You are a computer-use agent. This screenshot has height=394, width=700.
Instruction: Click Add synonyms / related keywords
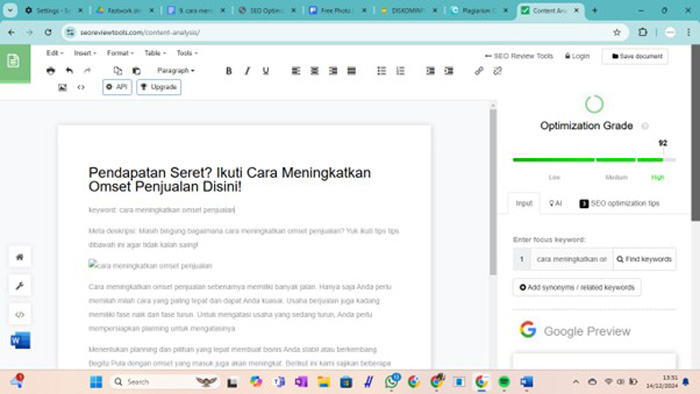pyautogui.click(x=577, y=287)
